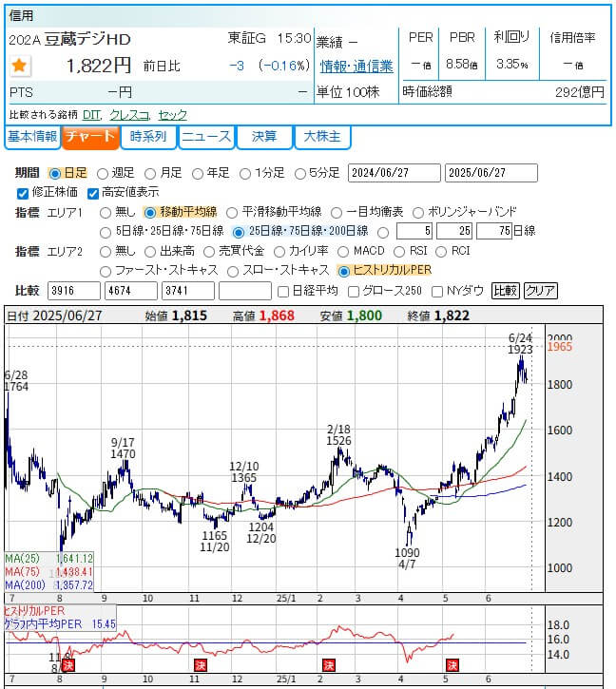Select 出来高 volume indicator
This screenshot has height=689, width=616.
(150, 252)
